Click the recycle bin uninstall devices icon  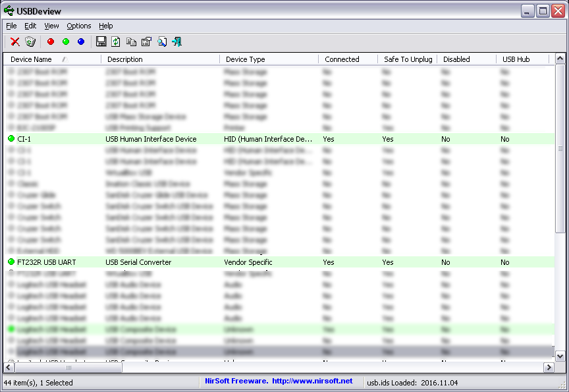click(30, 42)
